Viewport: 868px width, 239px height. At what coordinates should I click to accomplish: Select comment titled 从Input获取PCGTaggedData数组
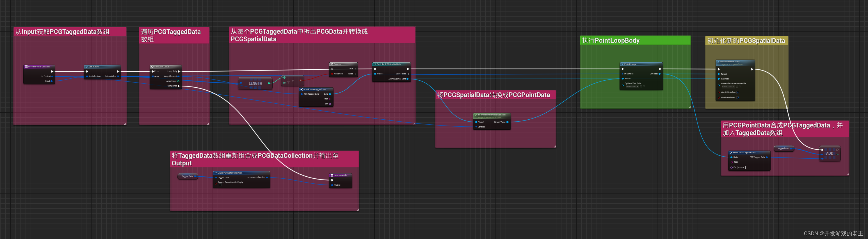[70, 32]
